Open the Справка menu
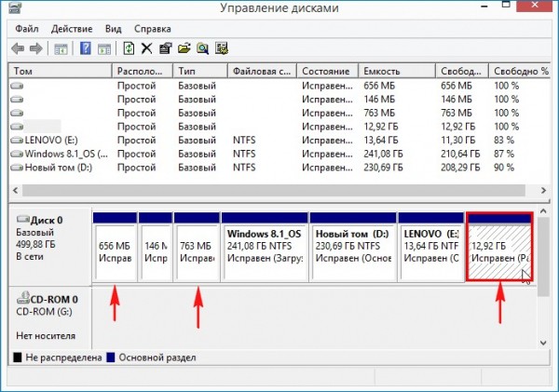The height and width of the screenshot is (392, 559). (x=153, y=29)
